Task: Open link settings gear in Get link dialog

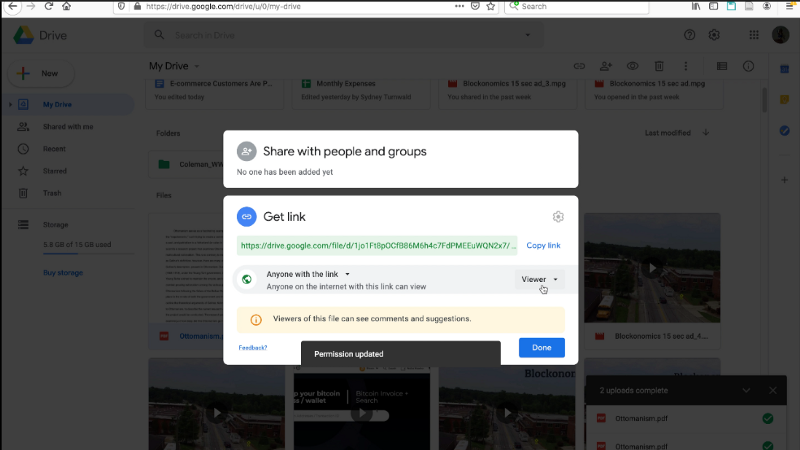Action: [558, 217]
